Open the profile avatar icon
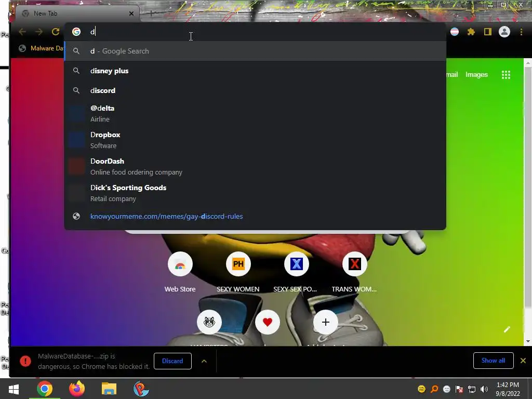The image size is (532, 399). (x=504, y=32)
